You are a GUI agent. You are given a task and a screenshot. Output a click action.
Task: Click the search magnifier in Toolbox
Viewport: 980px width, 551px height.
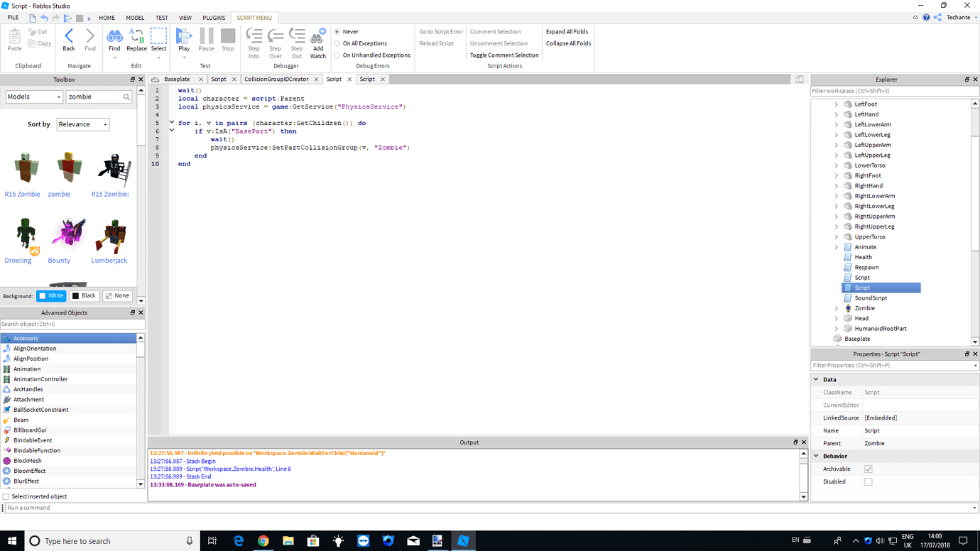point(126,97)
